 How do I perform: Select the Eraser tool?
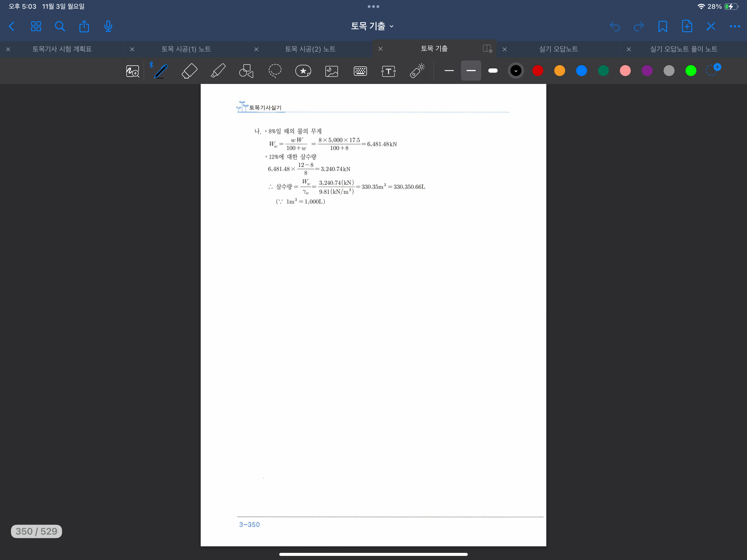[189, 71]
